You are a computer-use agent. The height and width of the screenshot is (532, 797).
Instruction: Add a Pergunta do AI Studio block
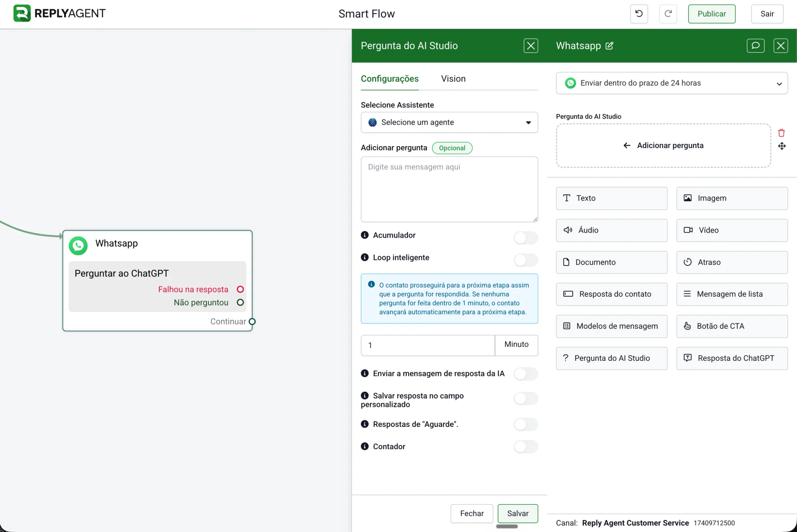(612, 358)
